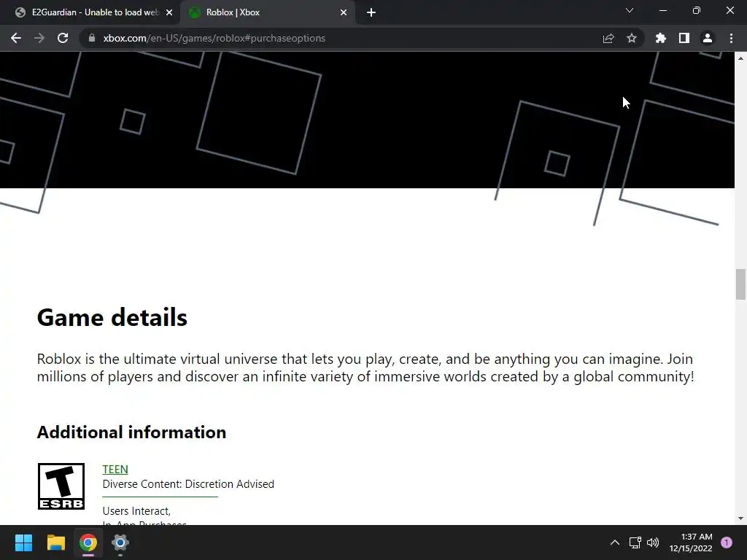Share this page icon in address bar
Image resolution: width=747 pixels, height=560 pixels.
point(608,38)
